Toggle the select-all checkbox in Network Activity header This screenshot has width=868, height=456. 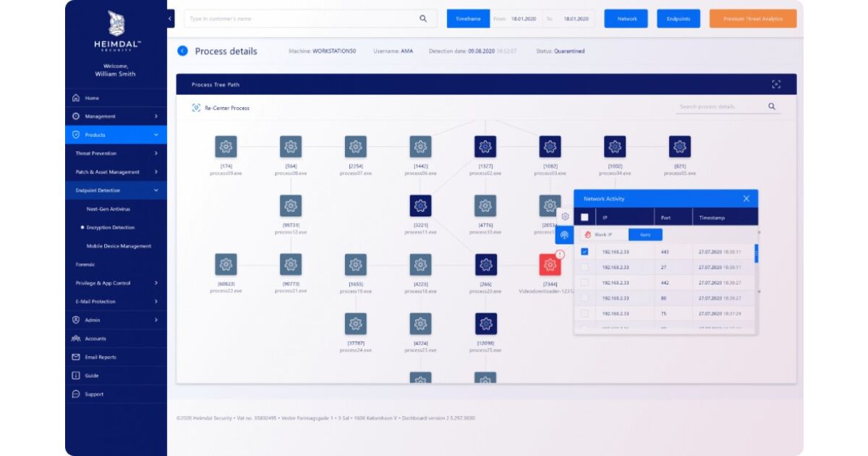(584, 217)
